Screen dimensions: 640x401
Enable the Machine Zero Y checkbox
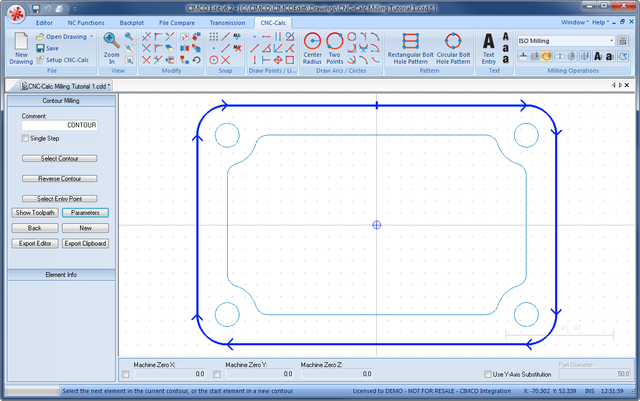tap(217, 374)
